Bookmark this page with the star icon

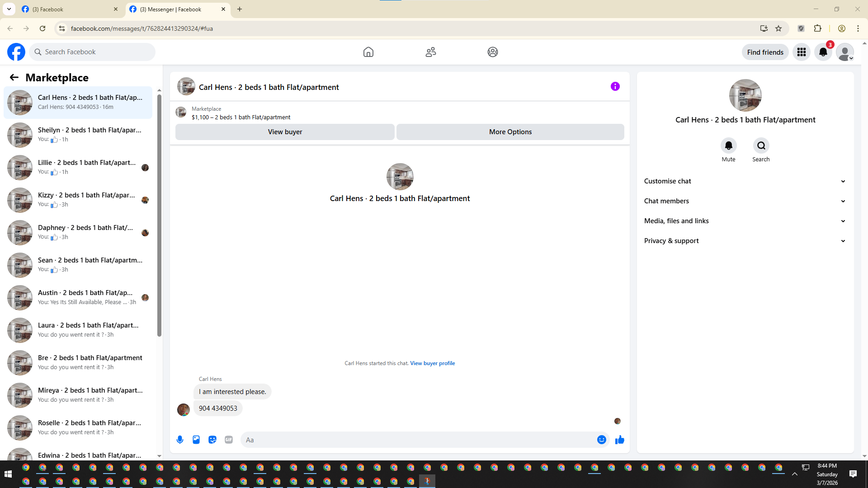[x=778, y=28]
